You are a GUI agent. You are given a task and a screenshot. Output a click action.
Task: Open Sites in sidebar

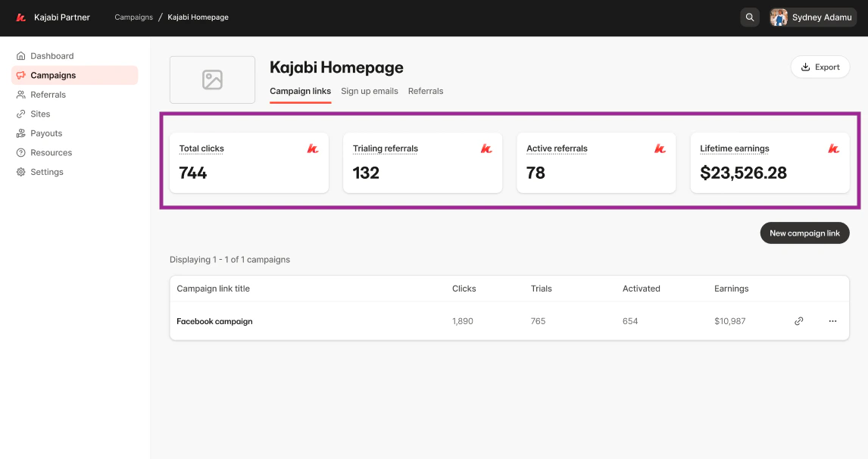pyautogui.click(x=75, y=114)
